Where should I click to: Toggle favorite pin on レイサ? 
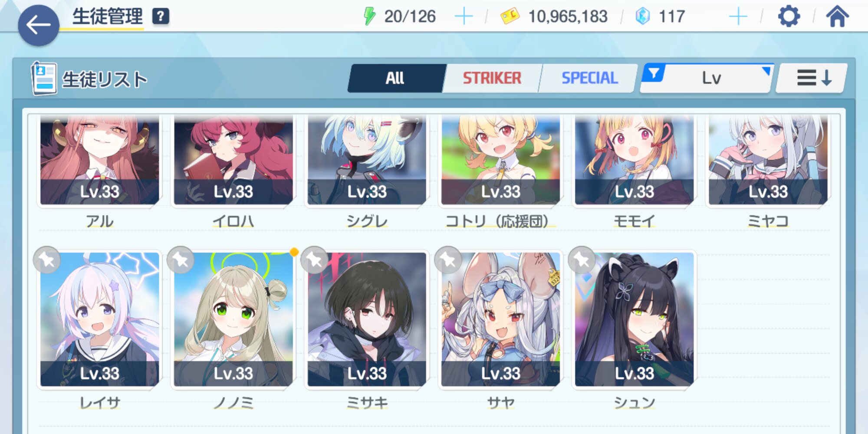(47, 260)
